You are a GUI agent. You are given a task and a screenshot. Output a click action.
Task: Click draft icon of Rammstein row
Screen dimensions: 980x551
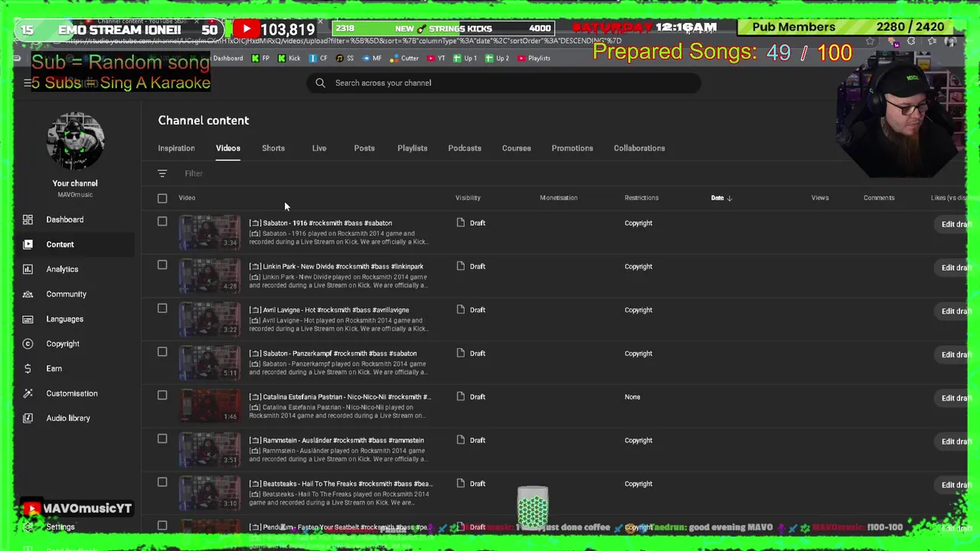point(460,440)
